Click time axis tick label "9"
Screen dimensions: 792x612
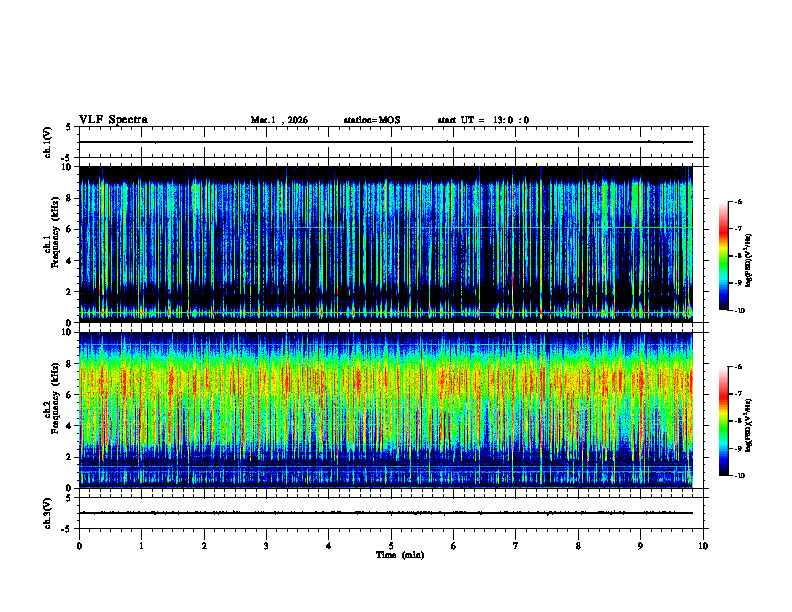(x=640, y=546)
